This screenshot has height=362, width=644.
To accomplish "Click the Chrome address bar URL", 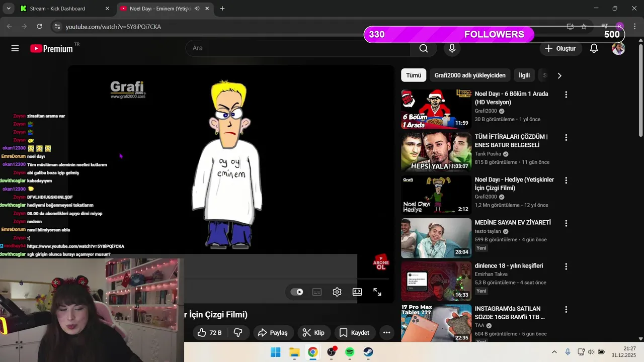I will pyautogui.click(x=113, y=27).
